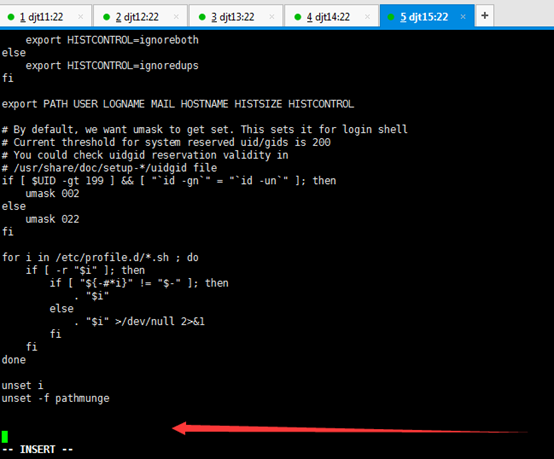
Task: Click green status dot on djt11:22 tab
Action: click(11, 17)
